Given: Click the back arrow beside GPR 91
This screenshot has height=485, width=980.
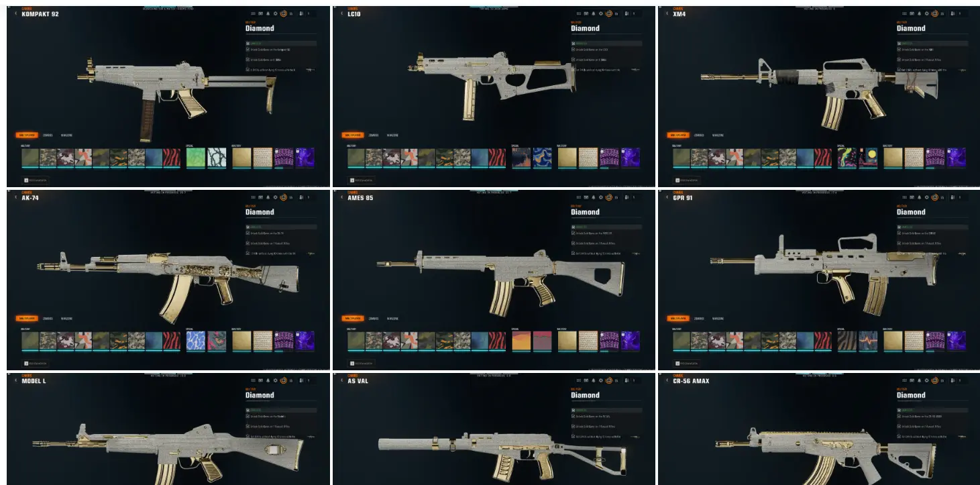Looking at the screenshot, I should [667, 197].
